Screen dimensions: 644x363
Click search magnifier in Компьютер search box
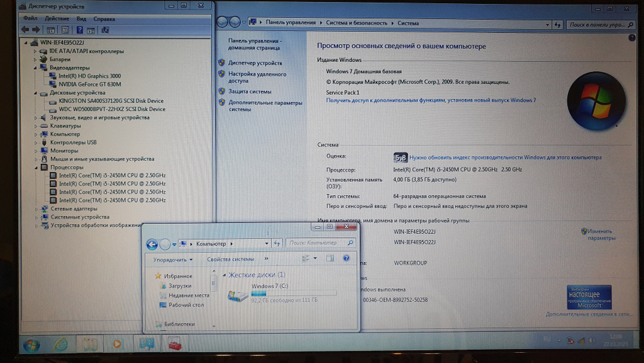(350, 243)
